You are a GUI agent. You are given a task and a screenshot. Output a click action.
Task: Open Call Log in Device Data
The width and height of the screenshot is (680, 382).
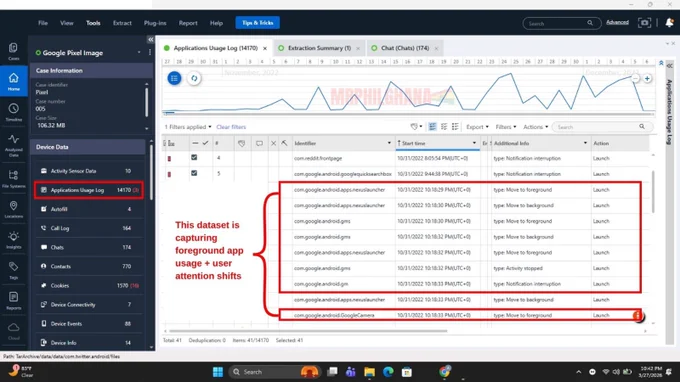coord(89,228)
